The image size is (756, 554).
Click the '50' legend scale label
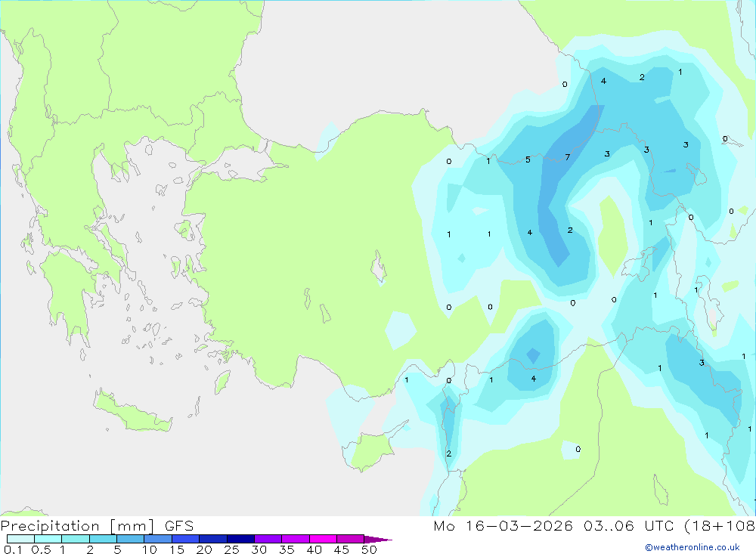tap(369, 549)
